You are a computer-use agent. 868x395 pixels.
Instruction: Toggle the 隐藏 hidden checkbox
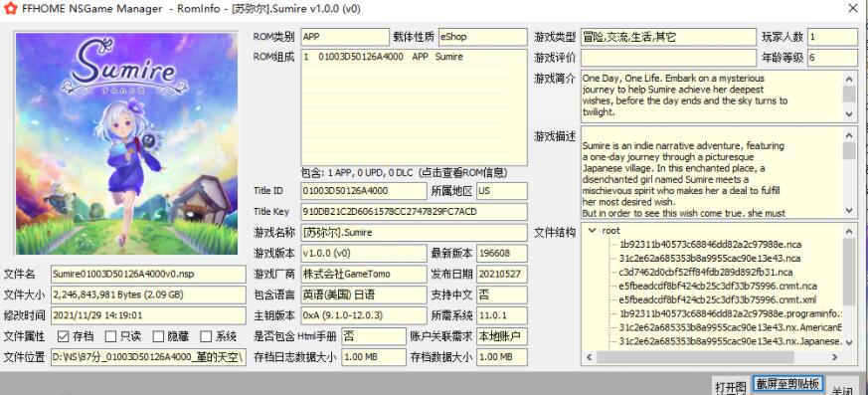coord(158,336)
